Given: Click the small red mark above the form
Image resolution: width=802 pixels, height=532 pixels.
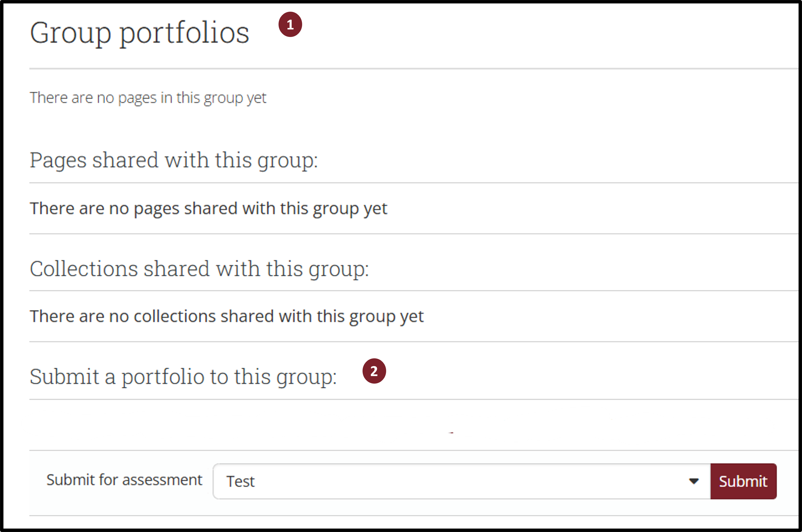Looking at the screenshot, I should coord(451,433).
